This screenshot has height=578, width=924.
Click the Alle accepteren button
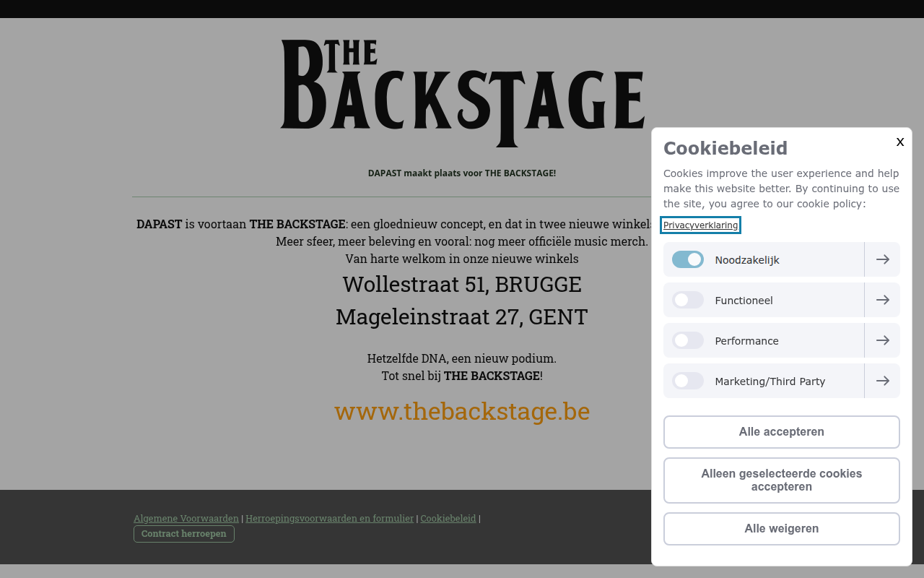tap(782, 432)
